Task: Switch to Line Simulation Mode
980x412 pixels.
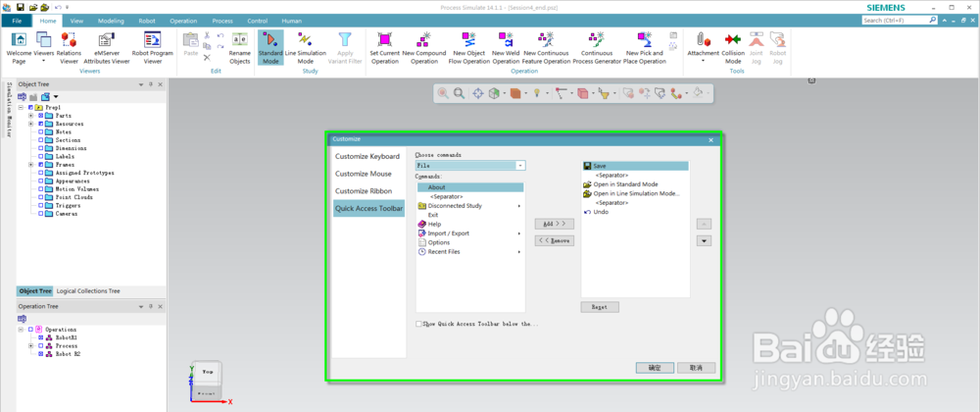Action: point(305,47)
